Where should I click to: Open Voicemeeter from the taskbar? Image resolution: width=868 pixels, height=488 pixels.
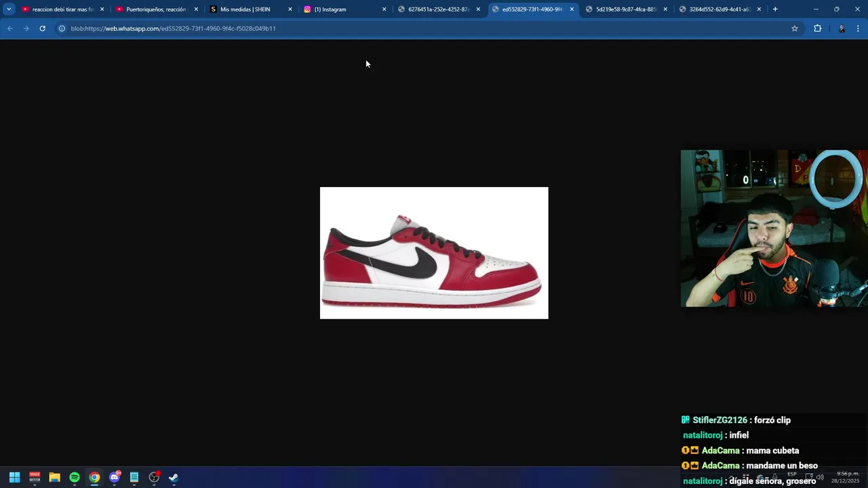click(x=35, y=477)
